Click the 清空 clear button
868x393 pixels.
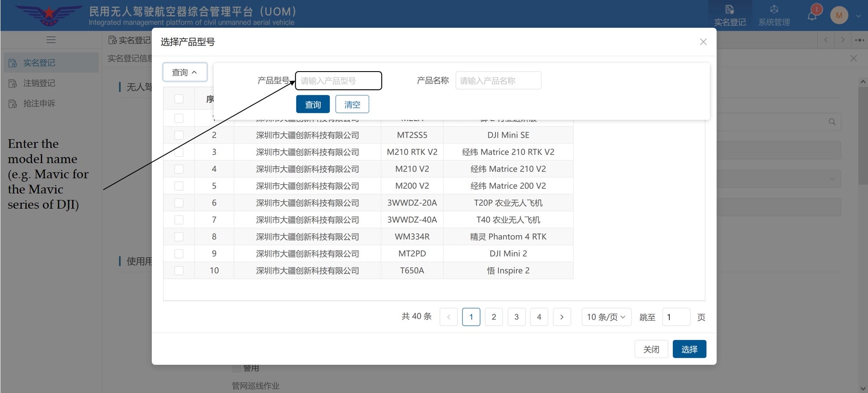click(x=352, y=105)
